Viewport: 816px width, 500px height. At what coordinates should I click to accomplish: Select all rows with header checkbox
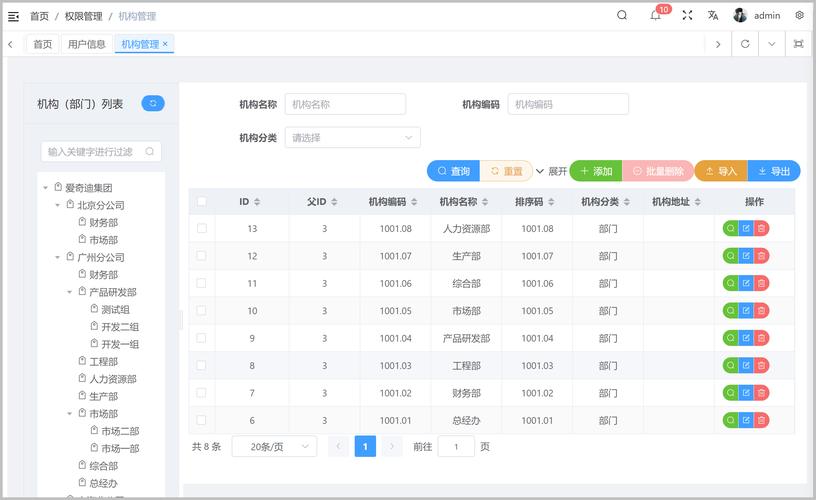[202, 201]
